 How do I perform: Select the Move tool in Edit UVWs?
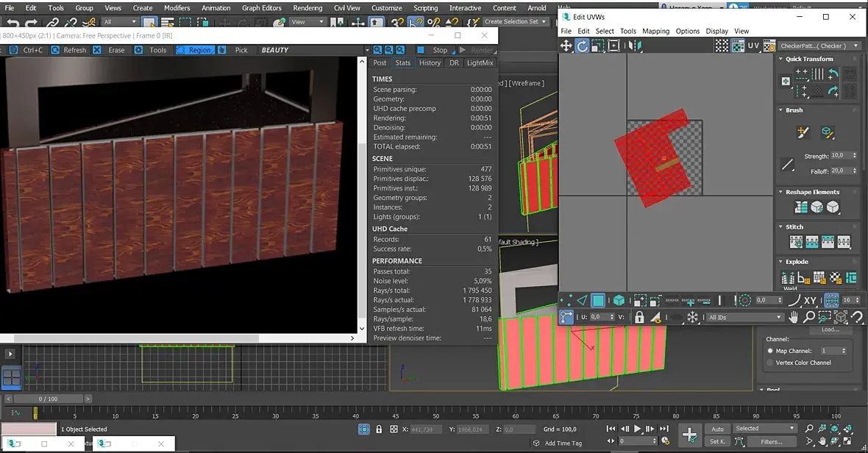click(x=566, y=46)
